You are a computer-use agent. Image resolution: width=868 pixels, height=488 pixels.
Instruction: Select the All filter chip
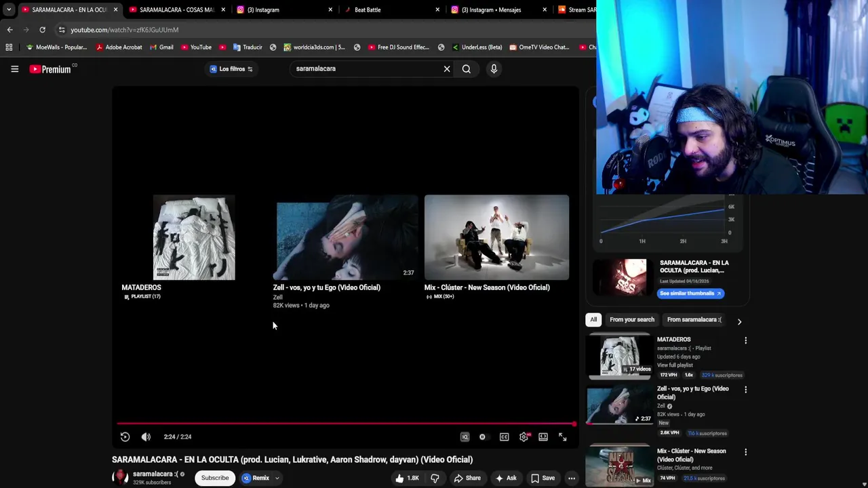pos(593,320)
